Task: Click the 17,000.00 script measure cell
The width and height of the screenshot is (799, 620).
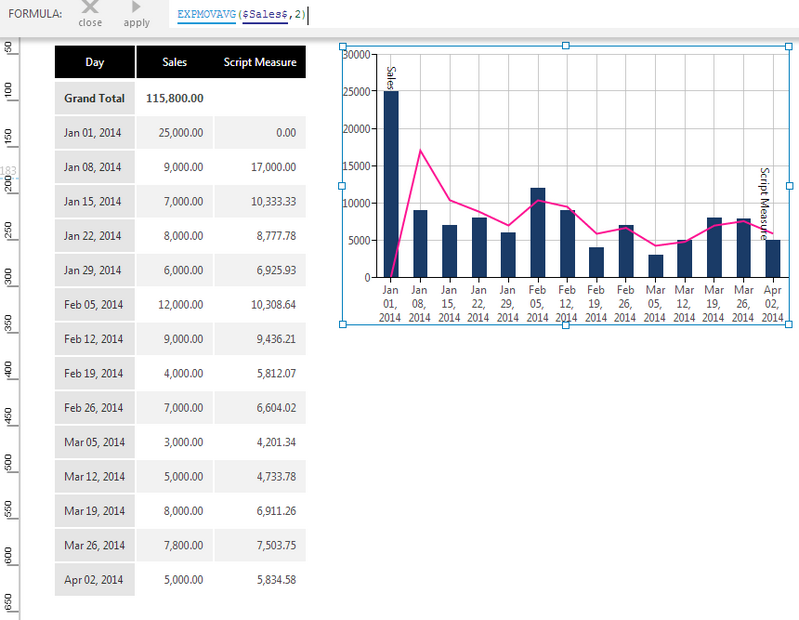Action: click(x=260, y=167)
